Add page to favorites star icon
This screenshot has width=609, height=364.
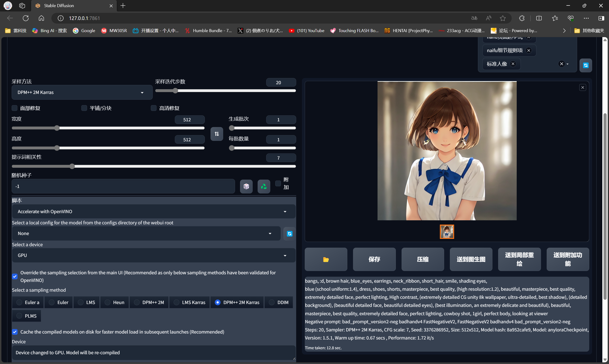(503, 18)
